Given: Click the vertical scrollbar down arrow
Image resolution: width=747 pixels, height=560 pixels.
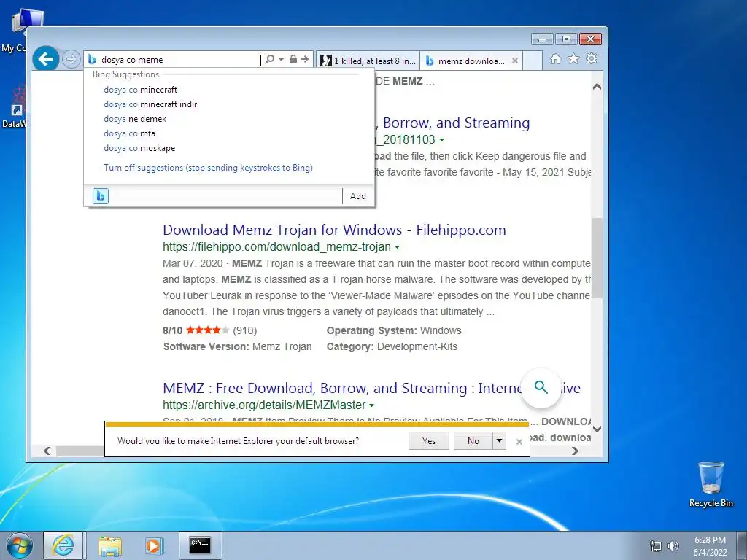Looking at the screenshot, I should click(597, 429).
